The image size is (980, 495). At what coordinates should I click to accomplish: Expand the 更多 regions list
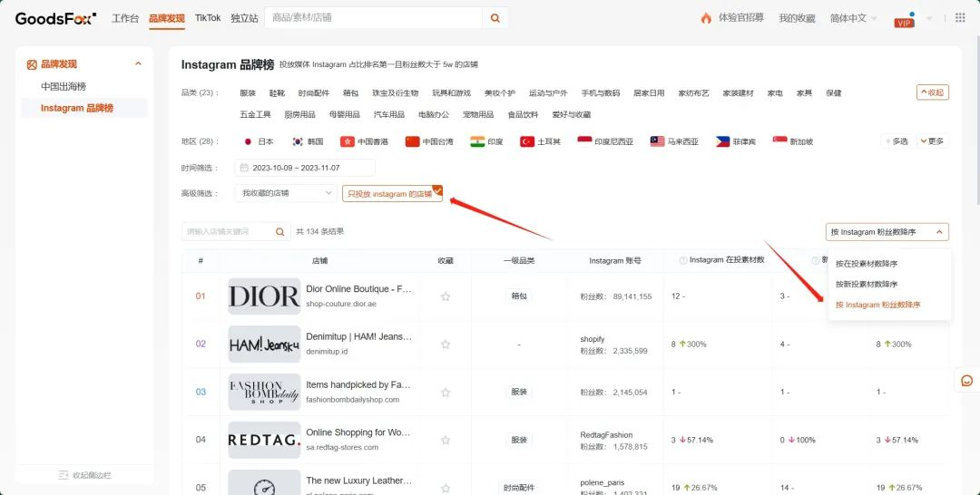(x=932, y=141)
